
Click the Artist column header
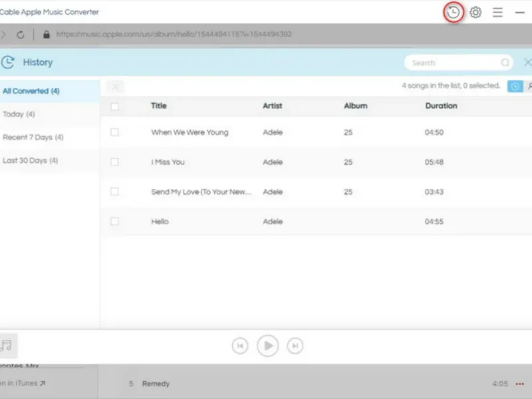[273, 106]
